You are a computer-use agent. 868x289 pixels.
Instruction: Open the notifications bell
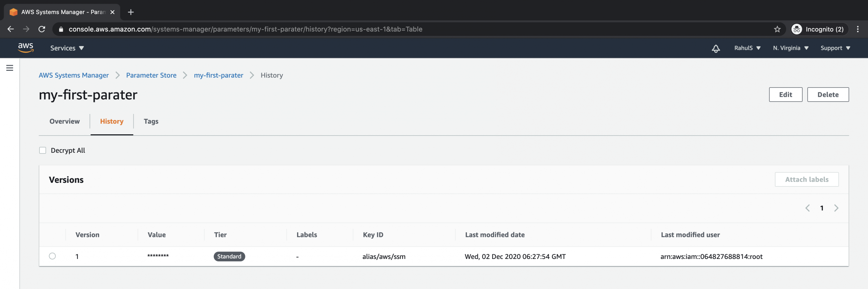(x=716, y=48)
